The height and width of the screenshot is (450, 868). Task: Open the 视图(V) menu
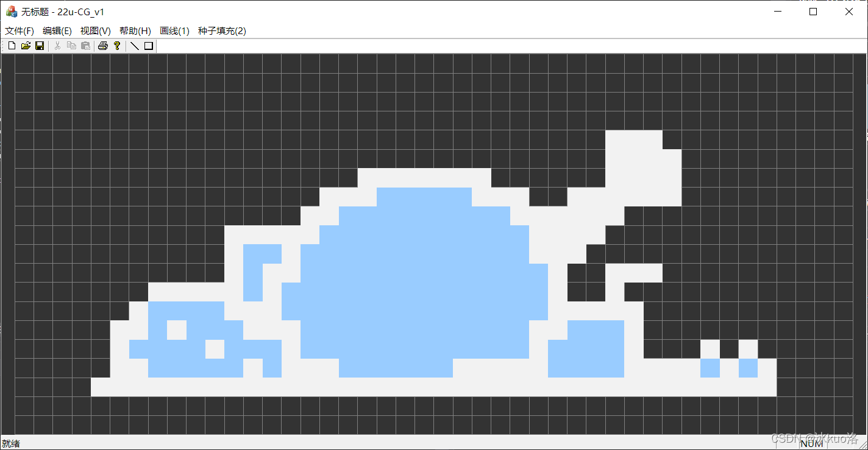point(96,31)
